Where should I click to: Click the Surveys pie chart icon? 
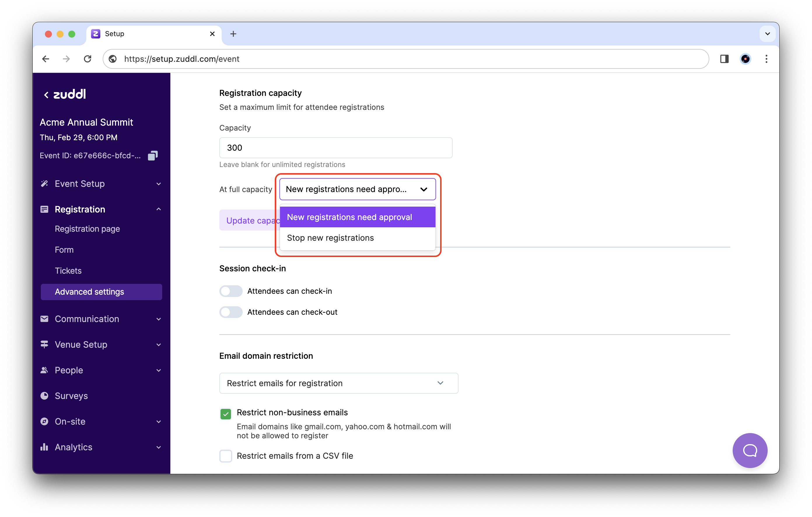[x=44, y=396]
